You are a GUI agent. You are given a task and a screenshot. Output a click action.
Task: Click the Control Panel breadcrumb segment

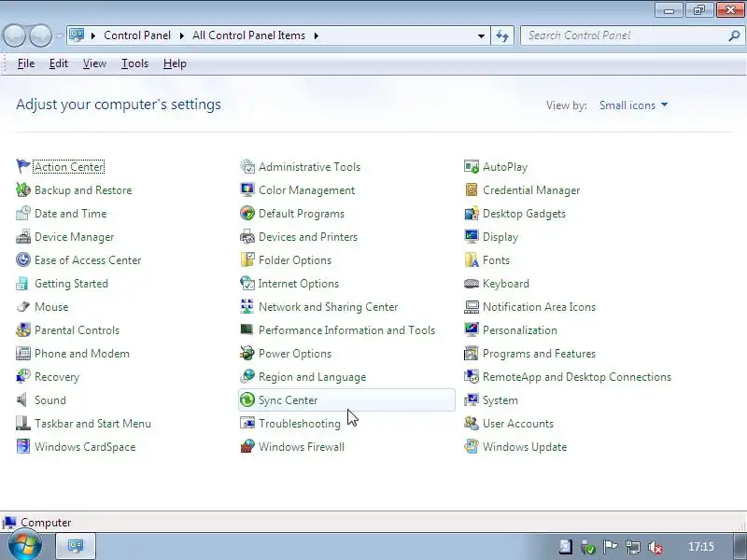(x=137, y=35)
